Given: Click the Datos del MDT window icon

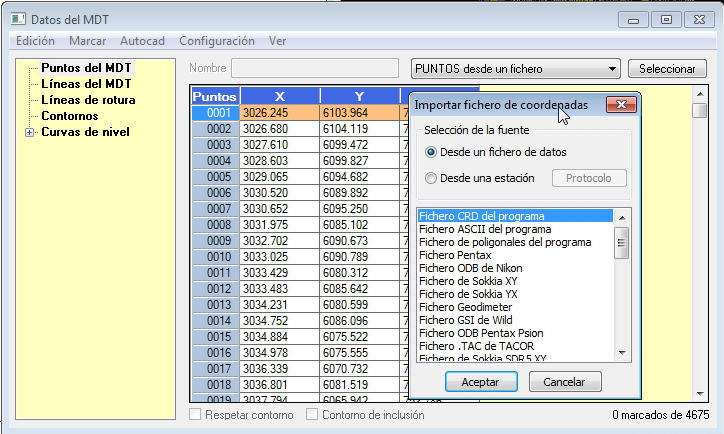Looking at the screenshot, I should click(x=18, y=19).
